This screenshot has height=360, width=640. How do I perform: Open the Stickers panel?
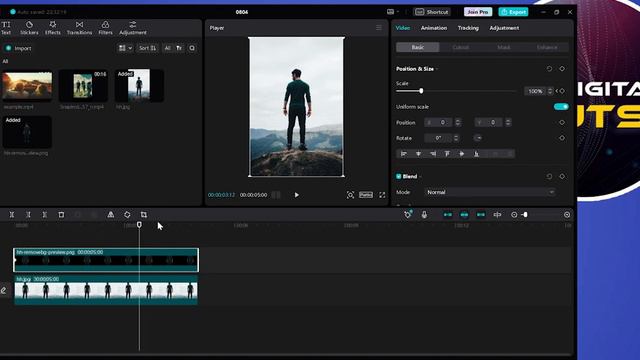coord(29,28)
